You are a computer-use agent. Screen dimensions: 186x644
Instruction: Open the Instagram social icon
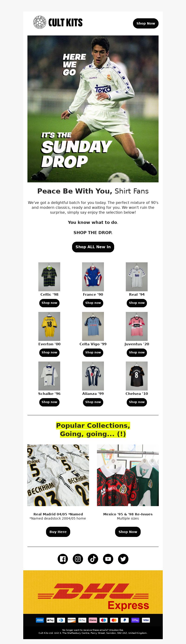pyautogui.click(x=78, y=559)
